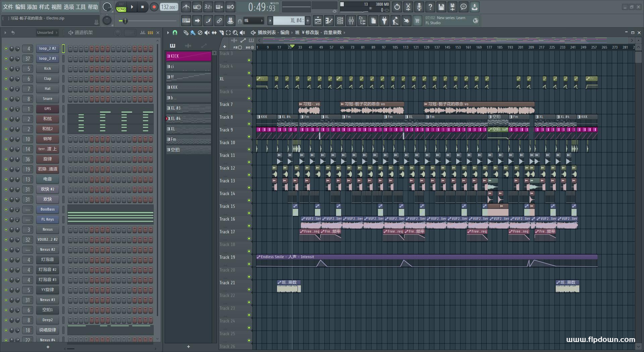Stop playback with the stop button
This screenshot has width=644, height=352.
(x=143, y=7)
